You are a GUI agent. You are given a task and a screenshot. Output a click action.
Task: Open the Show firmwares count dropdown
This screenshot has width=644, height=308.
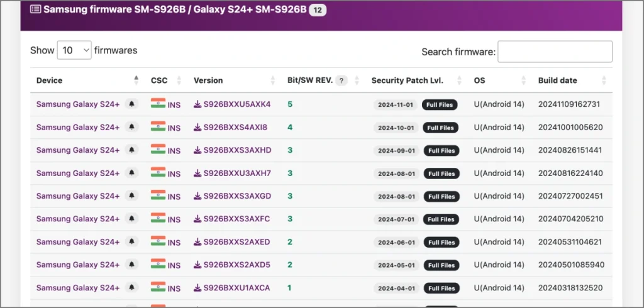[x=74, y=50]
